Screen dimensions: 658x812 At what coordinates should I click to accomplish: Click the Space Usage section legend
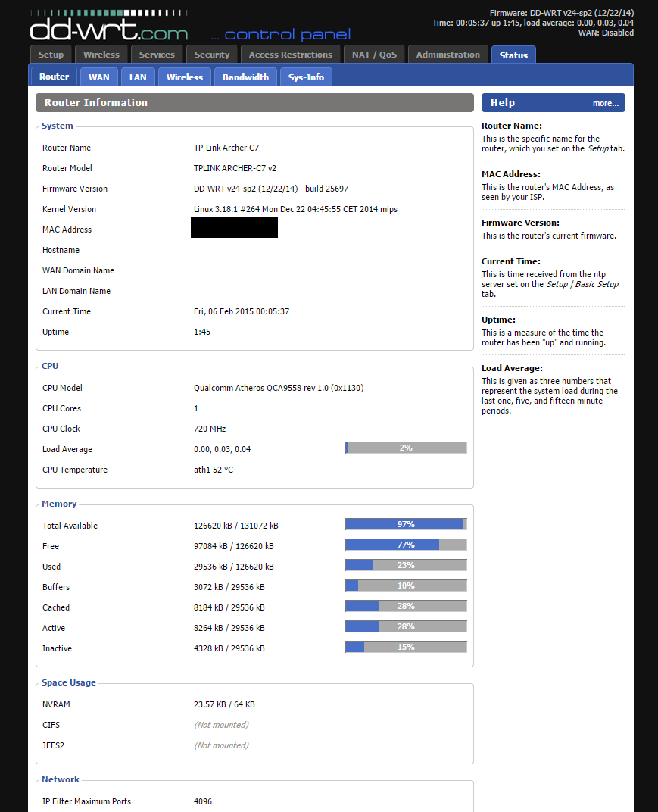click(x=69, y=682)
